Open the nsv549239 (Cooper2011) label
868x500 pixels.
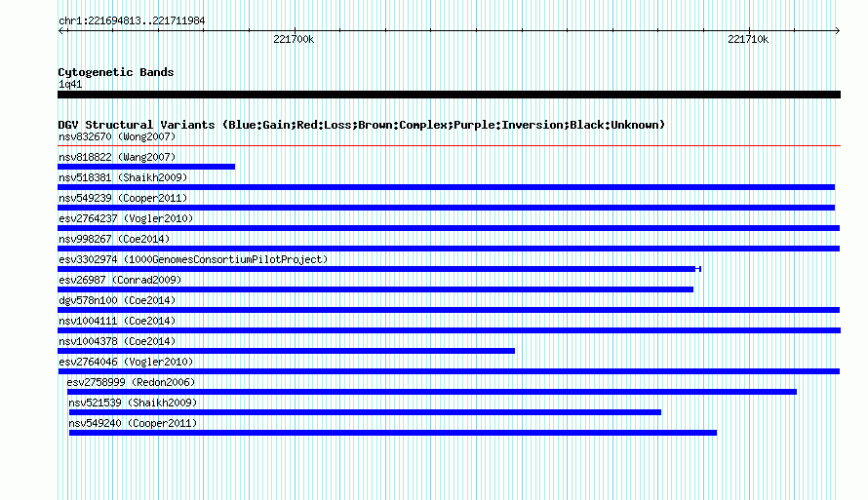(x=123, y=198)
